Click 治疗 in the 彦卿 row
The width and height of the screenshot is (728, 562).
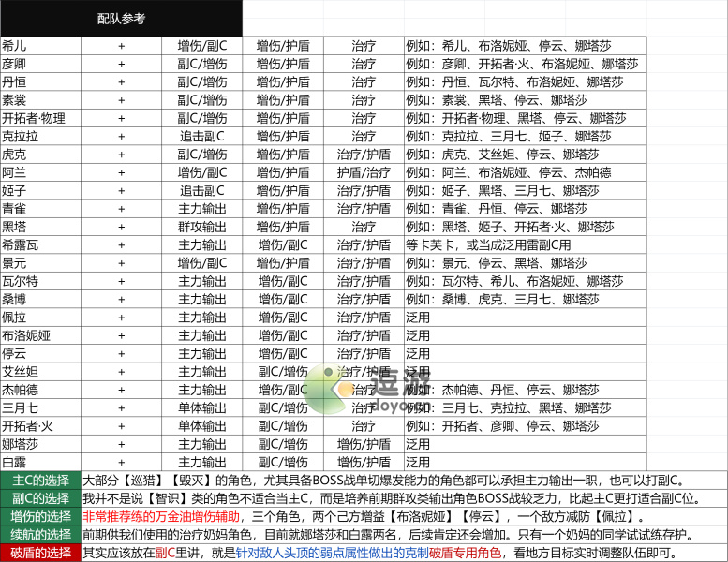click(x=364, y=64)
